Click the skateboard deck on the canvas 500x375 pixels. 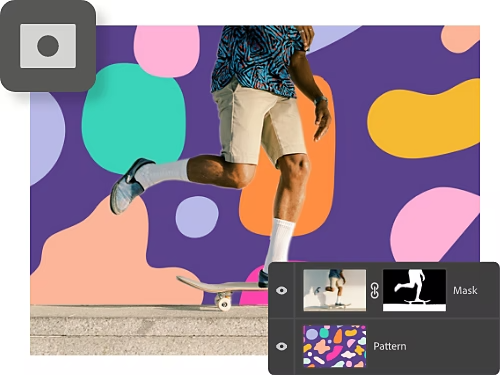click(x=218, y=285)
